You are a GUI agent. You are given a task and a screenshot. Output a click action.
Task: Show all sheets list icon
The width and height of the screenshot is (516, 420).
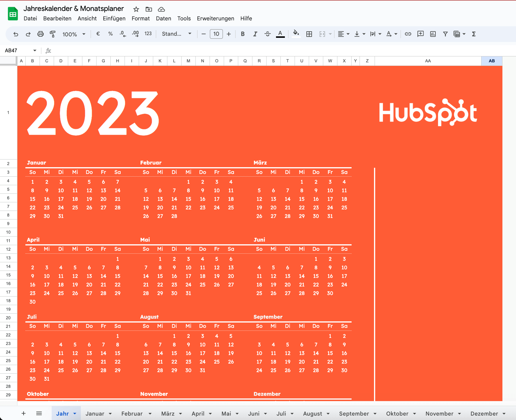point(39,413)
